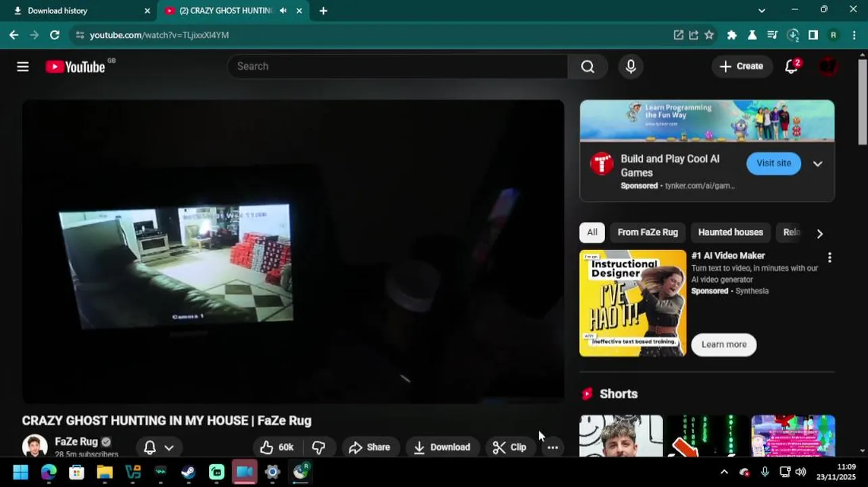Click the YouTube search field
This screenshot has width=868, height=487.
[397, 66]
